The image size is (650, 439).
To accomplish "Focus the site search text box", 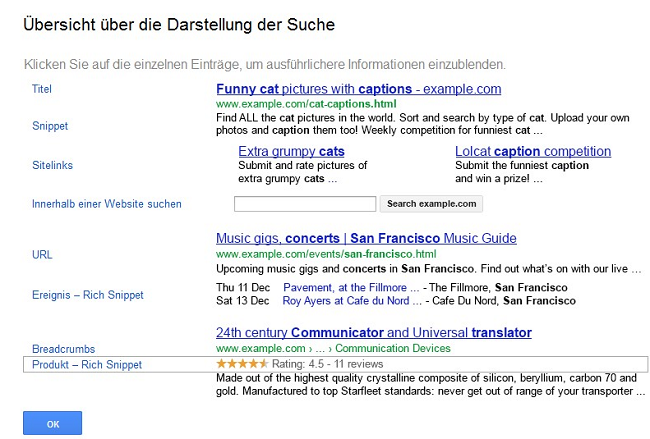I will point(305,204).
